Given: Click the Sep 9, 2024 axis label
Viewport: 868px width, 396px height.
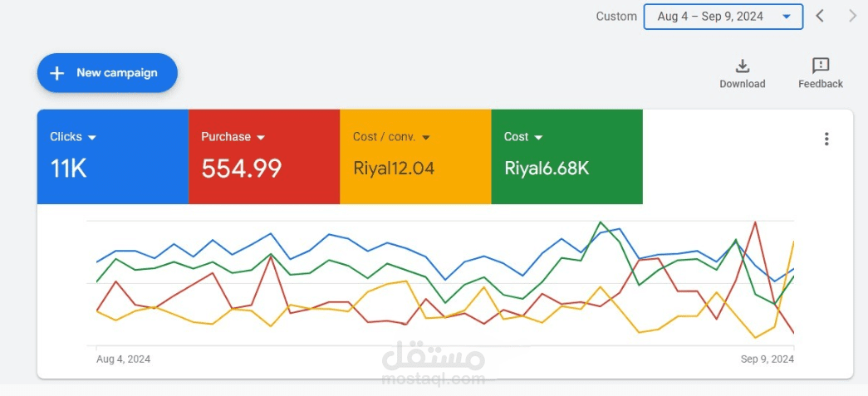Looking at the screenshot, I should point(767,359).
